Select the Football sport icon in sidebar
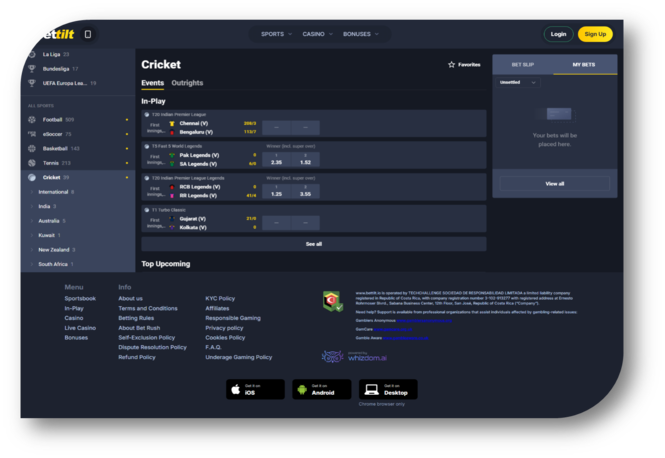This screenshot has width=665, height=458. (x=32, y=119)
